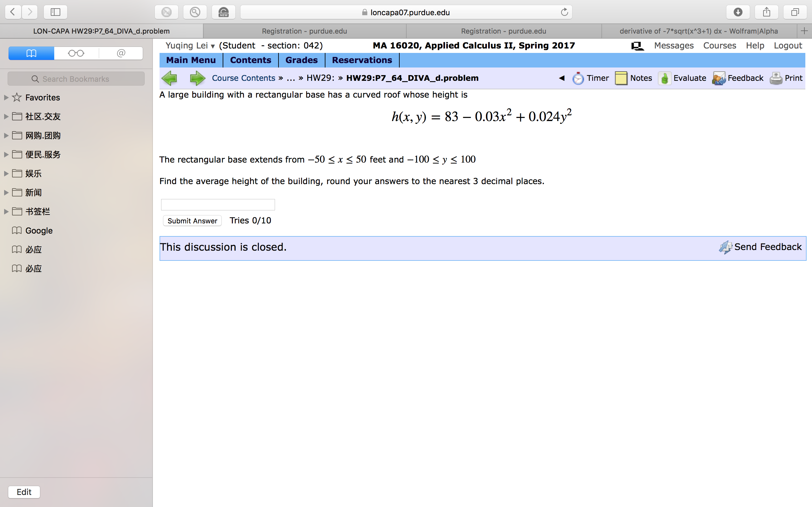Viewport: 812px width, 507px height.
Task: Click the Evaluate thumbs-up icon
Action: [665, 78]
